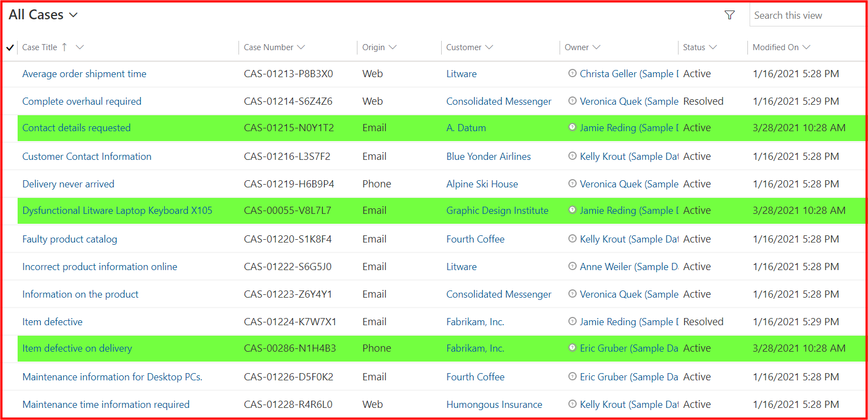Click owner icon in Delivery never arrived row
This screenshot has height=420, width=868.
[x=572, y=183]
